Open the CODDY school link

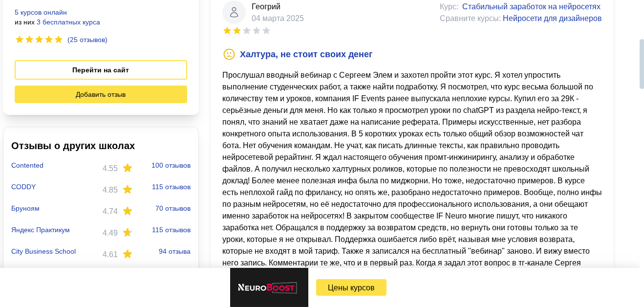click(x=23, y=187)
